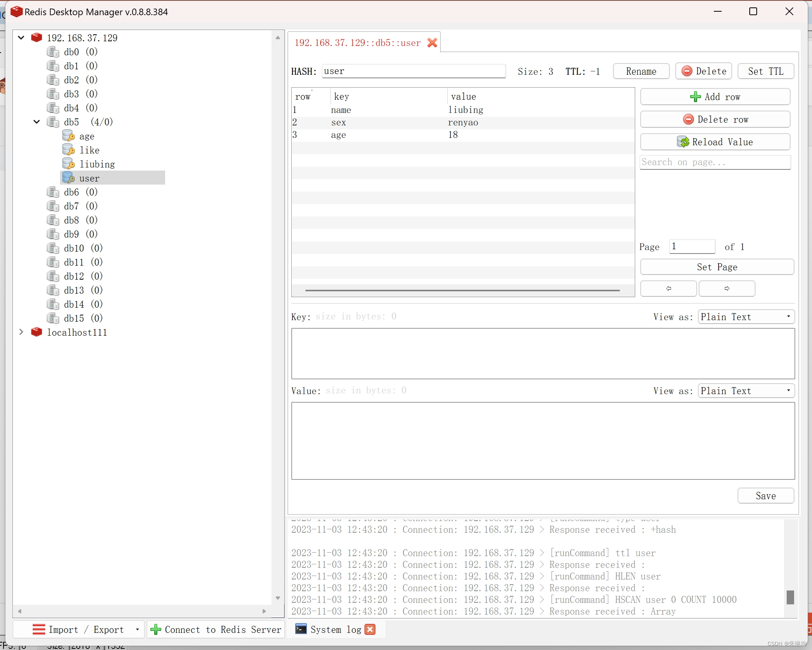Viewport: 812px width, 650px height.
Task: Click the key column header
Action: (389, 96)
